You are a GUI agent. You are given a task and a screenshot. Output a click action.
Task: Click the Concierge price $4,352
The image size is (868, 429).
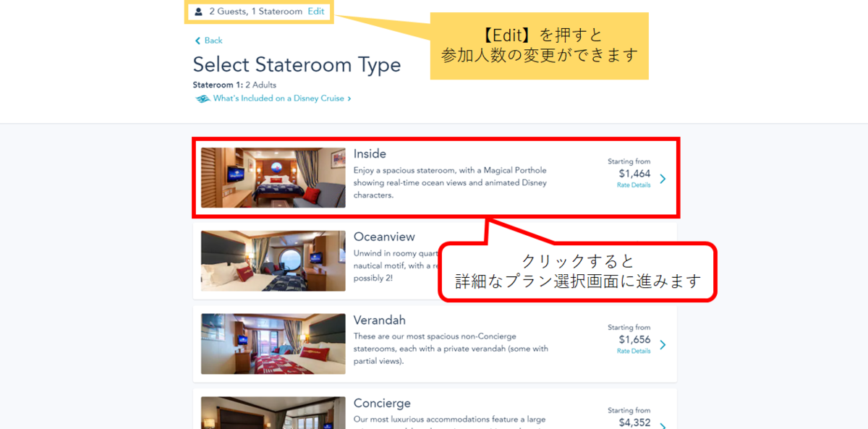click(634, 422)
